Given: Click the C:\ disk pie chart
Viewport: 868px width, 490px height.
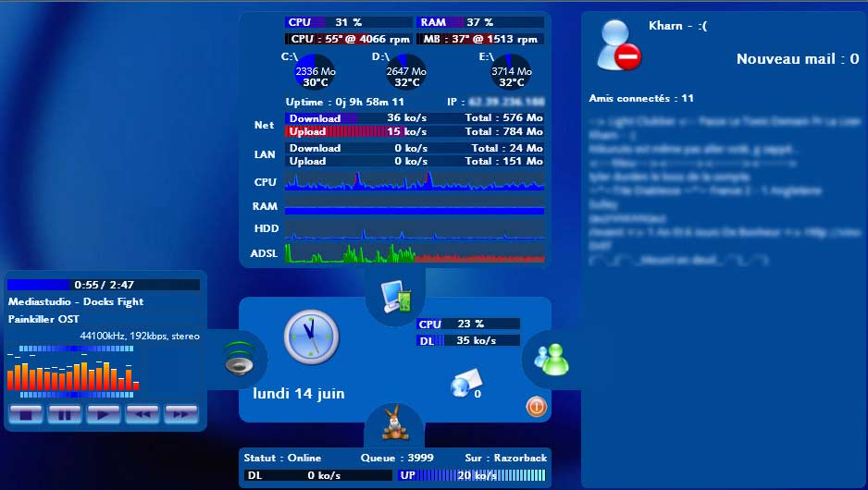Looking at the screenshot, I should (315, 71).
